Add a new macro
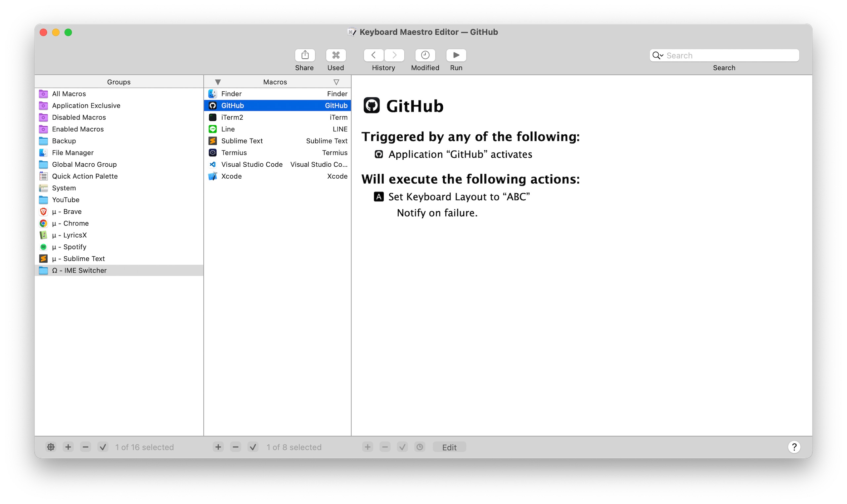Screen dimensions: 847x504 pos(218,447)
